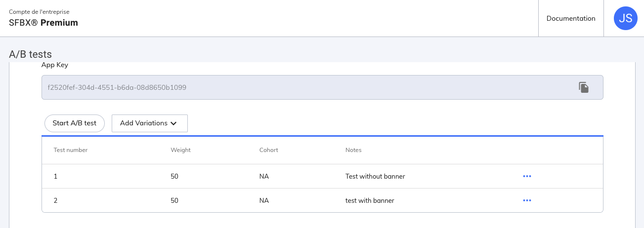This screenshot has height=228, width=644.
Task: Click inside the App Key field
Action: click(297, 87)
